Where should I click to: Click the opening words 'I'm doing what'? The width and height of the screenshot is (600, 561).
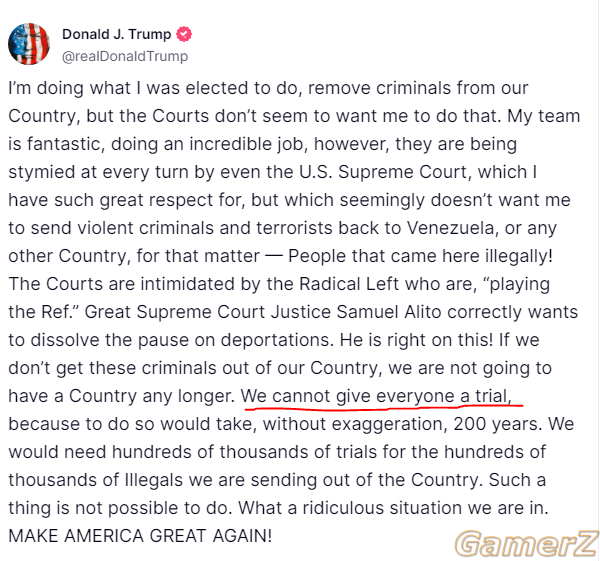(x=69, y=88)
